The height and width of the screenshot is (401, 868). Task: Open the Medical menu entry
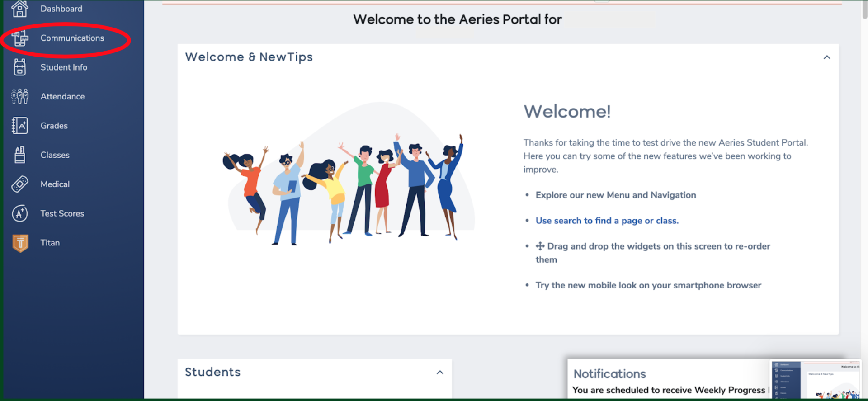[55, 184]
